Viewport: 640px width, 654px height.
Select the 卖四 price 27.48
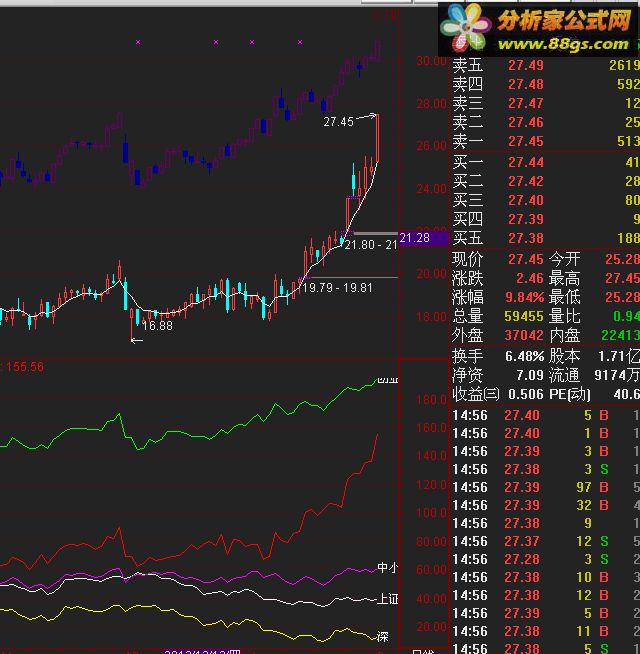coord(526,84)
